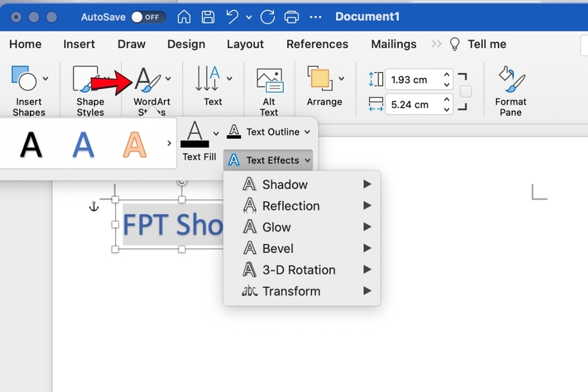Viewport: 588px width, 392px height.
Task: Switch to the Layout tab
Action: click(x=245, y=44)
